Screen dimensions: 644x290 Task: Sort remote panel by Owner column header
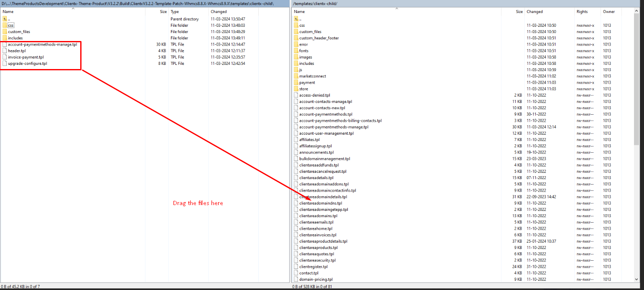pos(608,12)
